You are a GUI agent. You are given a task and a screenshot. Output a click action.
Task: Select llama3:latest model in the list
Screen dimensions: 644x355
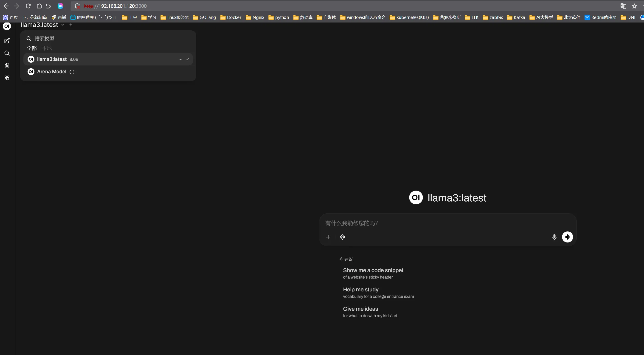[x=52, y=59]
